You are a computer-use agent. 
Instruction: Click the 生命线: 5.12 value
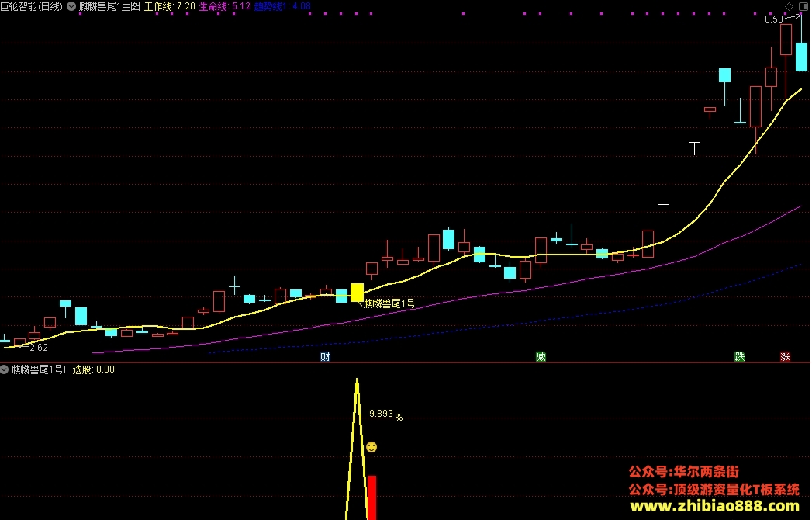[225, 6]
